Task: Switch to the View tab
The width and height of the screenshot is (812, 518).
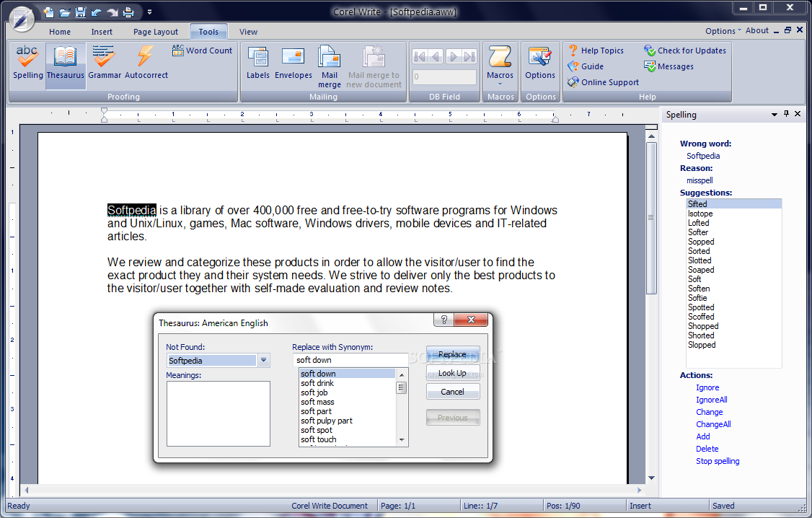Action: point(248,32)
